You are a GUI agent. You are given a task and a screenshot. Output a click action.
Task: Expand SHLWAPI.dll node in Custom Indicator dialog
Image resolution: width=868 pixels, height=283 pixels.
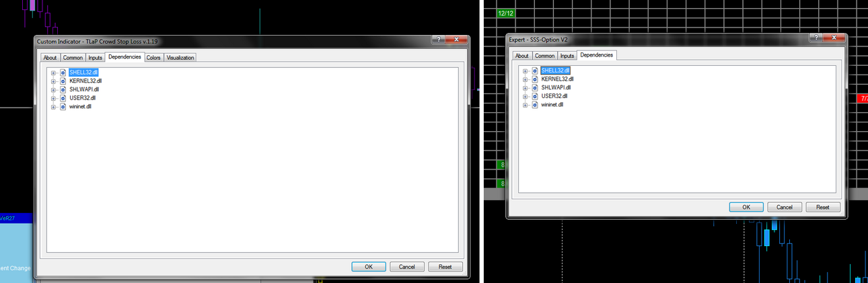[53, 89]
